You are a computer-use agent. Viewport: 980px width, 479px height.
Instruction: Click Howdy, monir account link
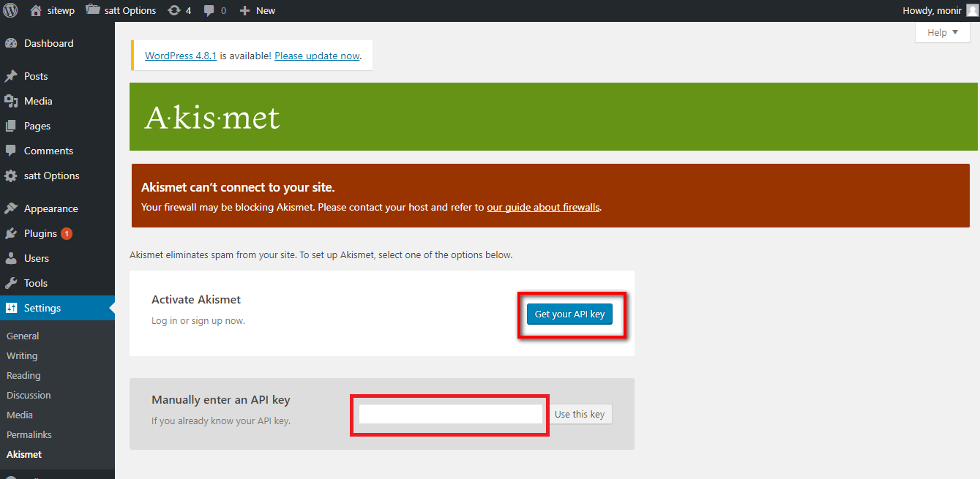(932, 10)
